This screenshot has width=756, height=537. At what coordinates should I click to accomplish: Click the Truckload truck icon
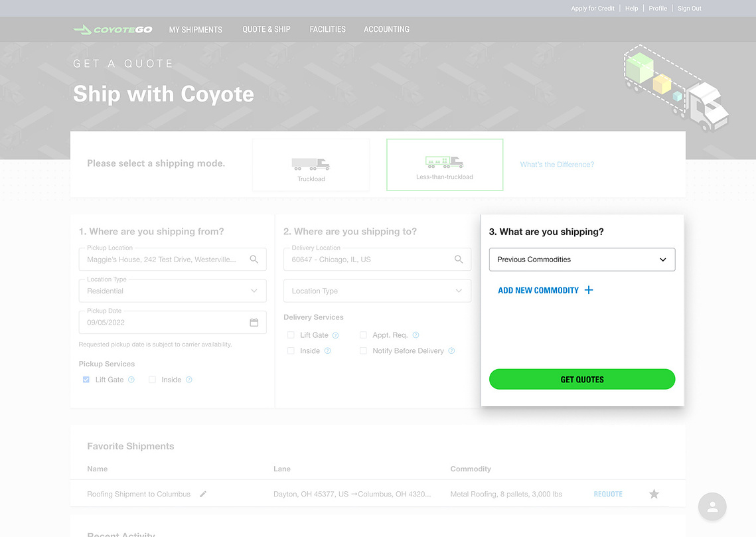311,165
